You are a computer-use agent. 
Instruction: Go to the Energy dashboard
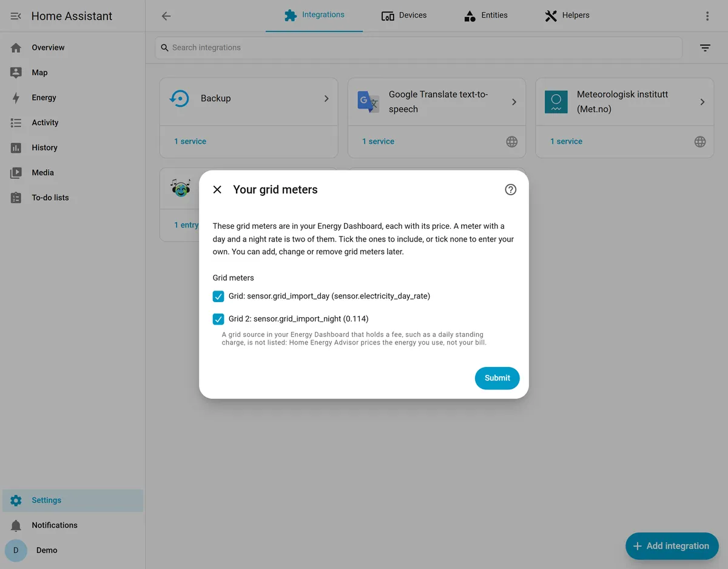[x=73, y=97]
